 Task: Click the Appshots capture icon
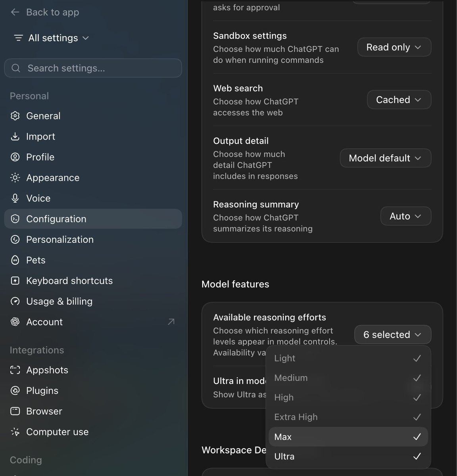[x=15, y=370]
